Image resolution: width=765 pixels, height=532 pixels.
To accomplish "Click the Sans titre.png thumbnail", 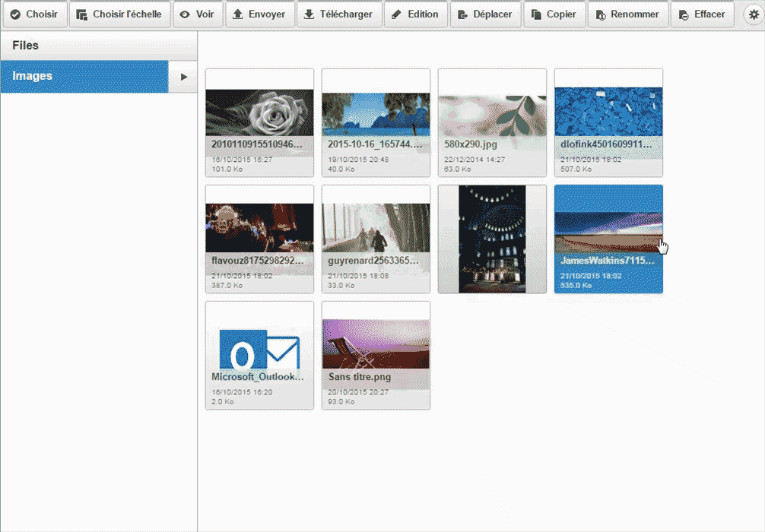I will [x=376, y=354].
